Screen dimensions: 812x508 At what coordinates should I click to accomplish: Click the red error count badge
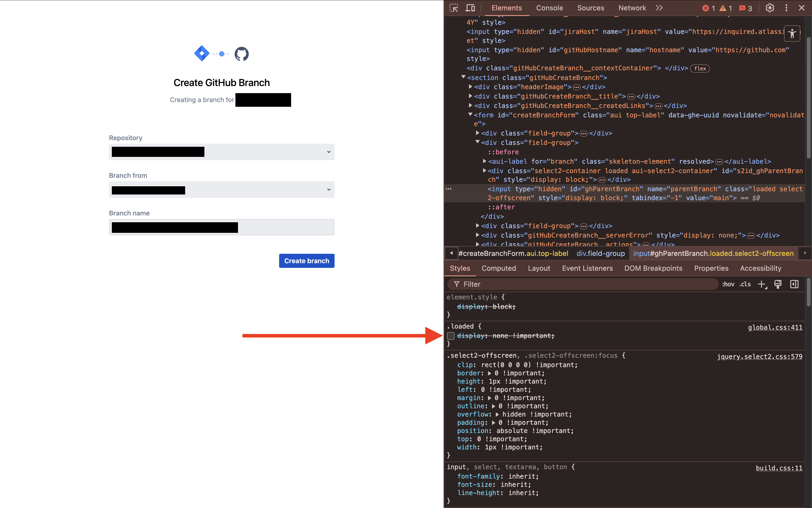coord(708,8)
